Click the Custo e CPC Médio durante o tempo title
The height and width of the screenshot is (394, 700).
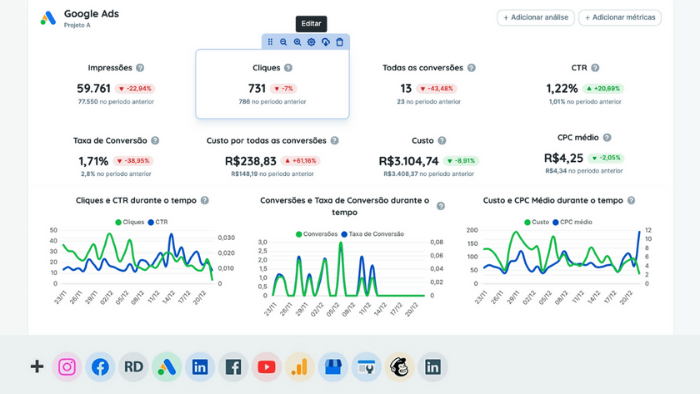tap(553, 200)
